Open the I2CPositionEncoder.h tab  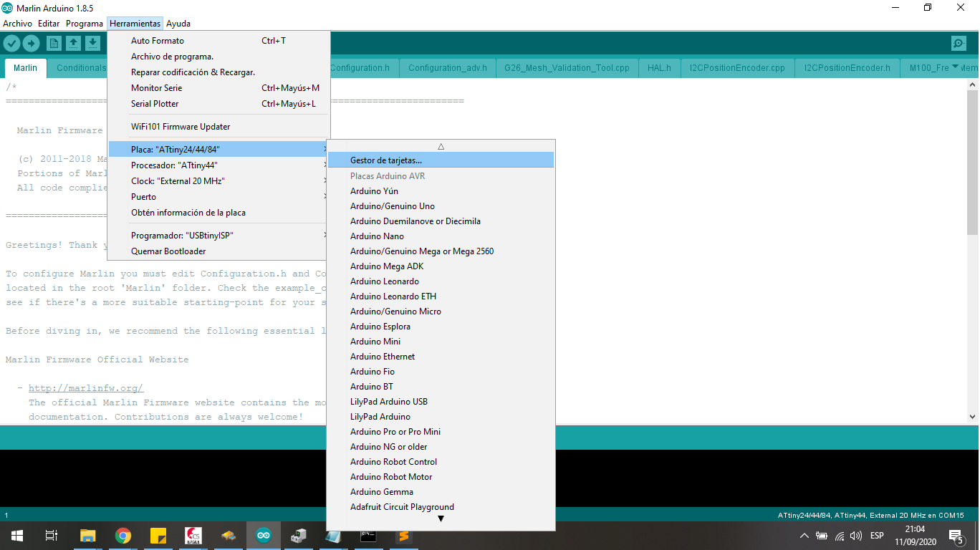847,68
